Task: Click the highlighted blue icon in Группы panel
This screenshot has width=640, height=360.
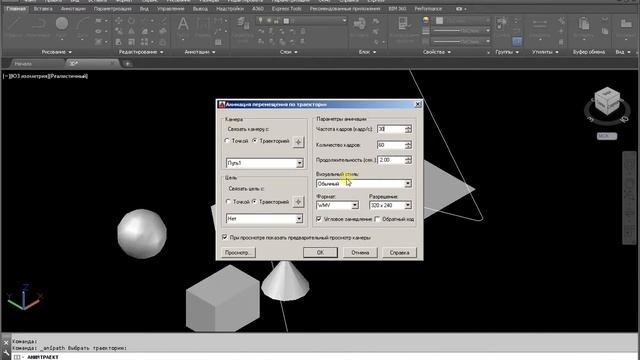Action: pos(517,41)
